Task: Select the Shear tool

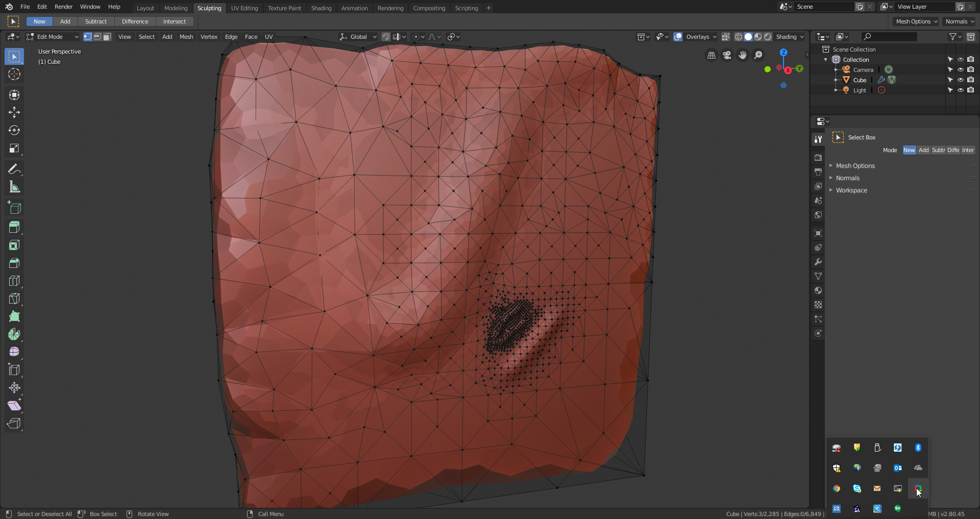Action: tap(14, 406)
